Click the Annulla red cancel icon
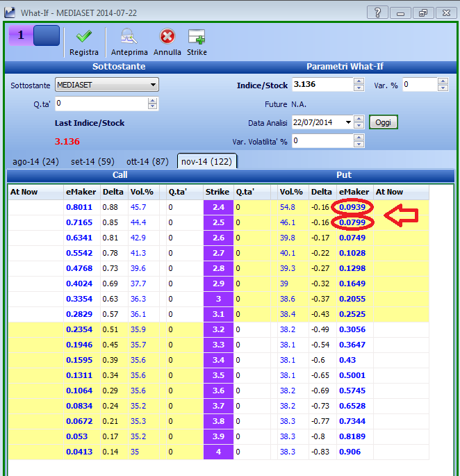This screenshot has height=476, width=460. pyautogui.click(x=167, y=36)
